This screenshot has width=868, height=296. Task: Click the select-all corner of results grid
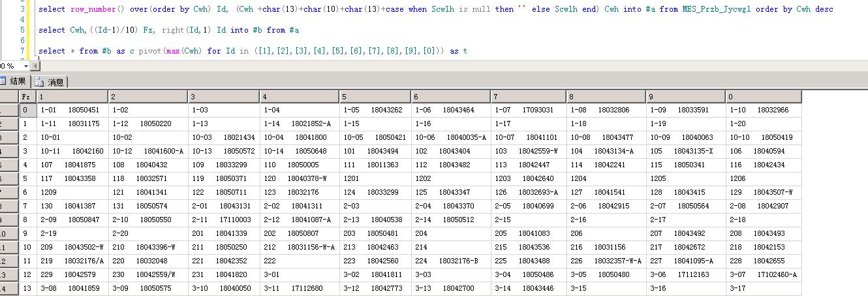[8, 97]
